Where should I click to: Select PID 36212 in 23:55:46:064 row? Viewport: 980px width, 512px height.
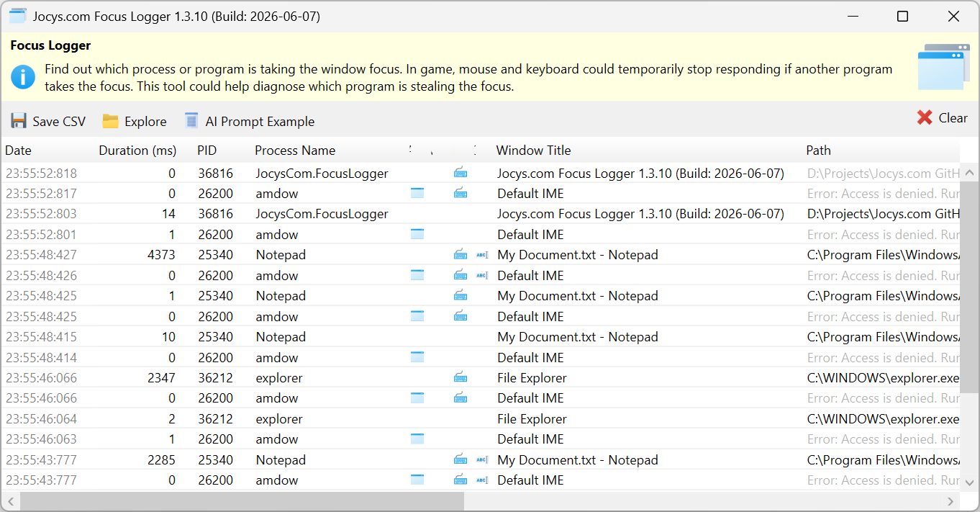216,418
